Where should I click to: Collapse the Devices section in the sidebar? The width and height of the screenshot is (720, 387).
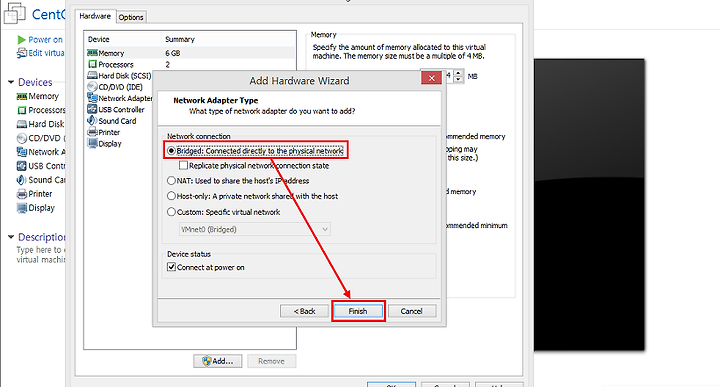[11, 82]
